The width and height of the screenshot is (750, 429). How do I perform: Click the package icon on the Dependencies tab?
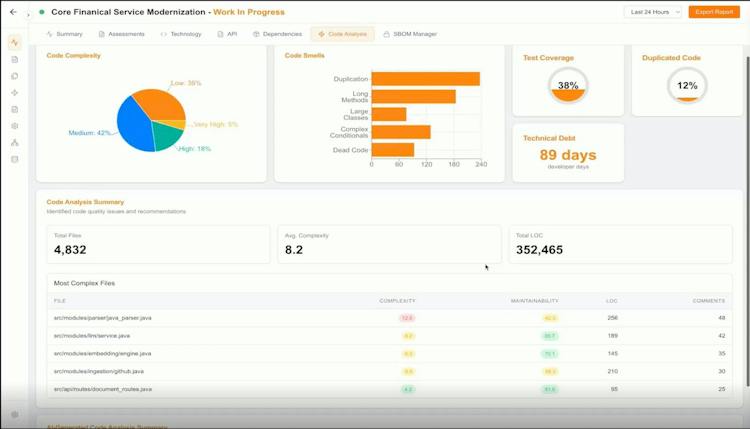click(x=256, y=34)
